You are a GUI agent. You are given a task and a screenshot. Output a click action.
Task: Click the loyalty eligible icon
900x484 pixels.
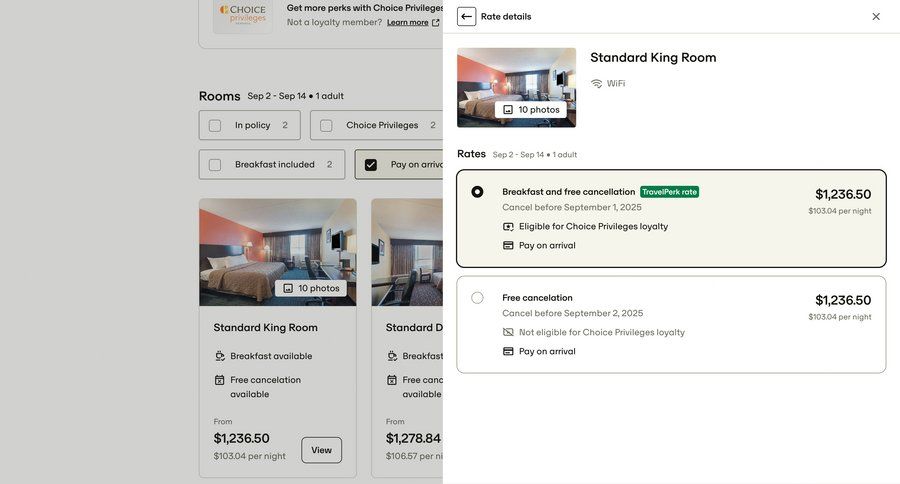click(x=508, y=227)
